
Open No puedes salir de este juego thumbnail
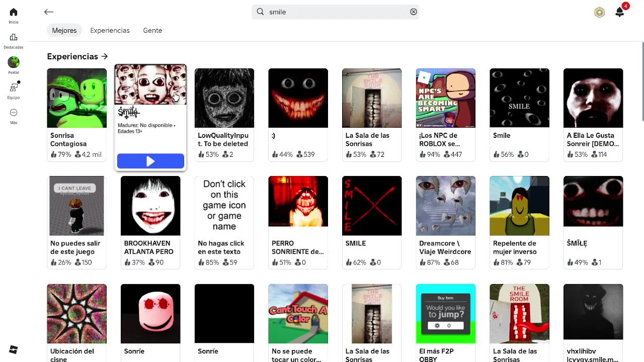[77, 206]
